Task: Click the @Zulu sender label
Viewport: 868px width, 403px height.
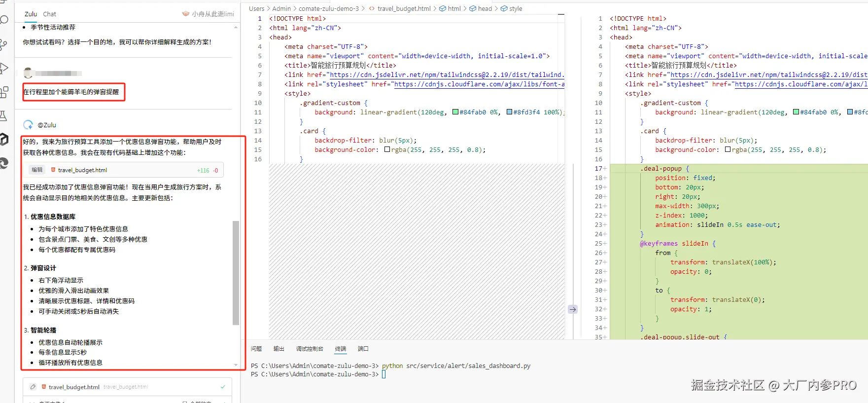Action: 47,125
